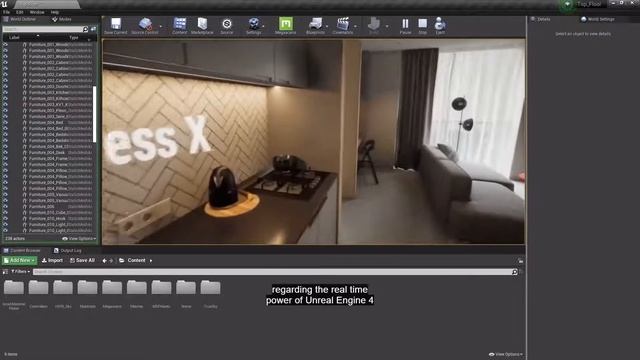Image resolution: width=640 pixels, height=360 pixels.
Task: Switch to the Output Log tab
Action: click(68, 251)
